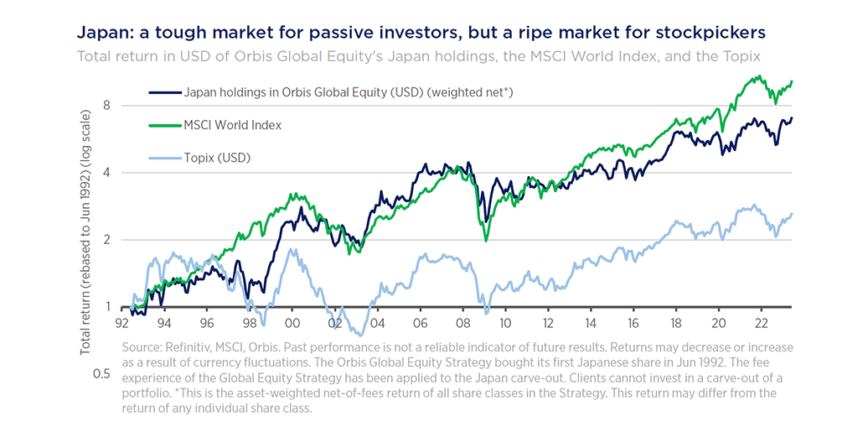Click the y-axis value 8
This screenshot has height=437, width=868.
[x=107, y=106]
